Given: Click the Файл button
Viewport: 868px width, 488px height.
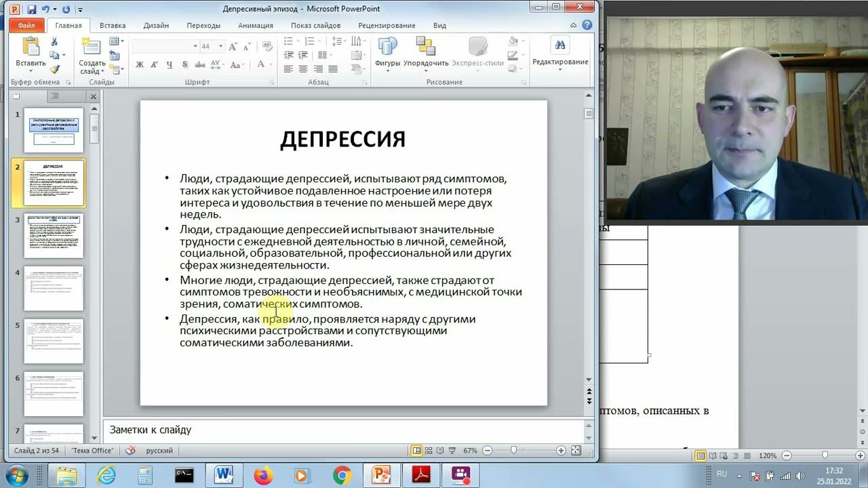Looking at the screenshot, I should (x=26, y=26).
